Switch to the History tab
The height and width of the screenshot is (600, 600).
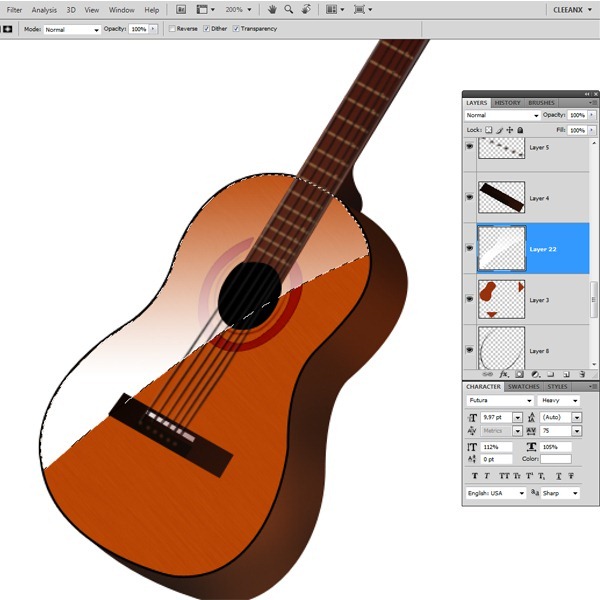(x=507, y=103)
